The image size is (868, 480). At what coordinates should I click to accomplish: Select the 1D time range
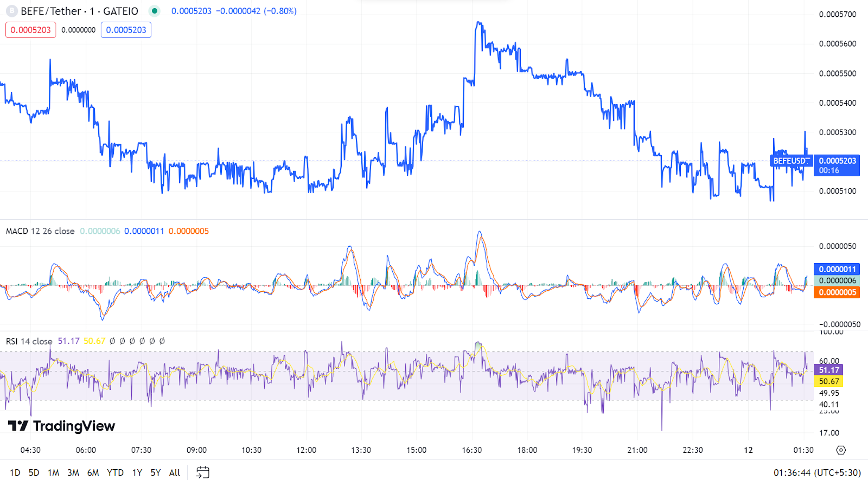tap(15, 472)
